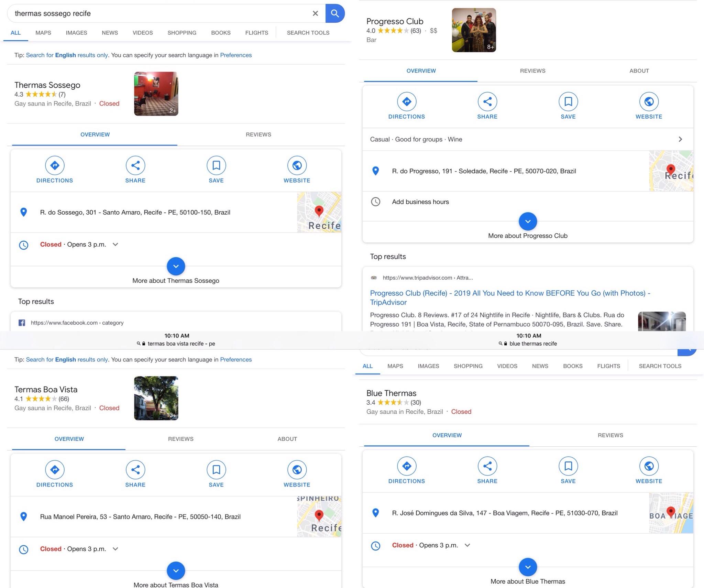Click Search for English results only link, top tip
Viewport: 704px width, 588px height.
(x=67, y=55)
